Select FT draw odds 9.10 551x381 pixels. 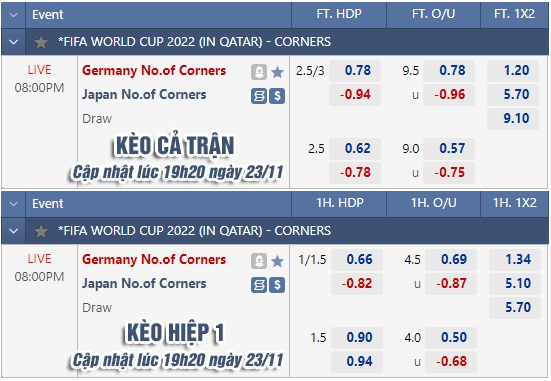(x=513, y=118)
